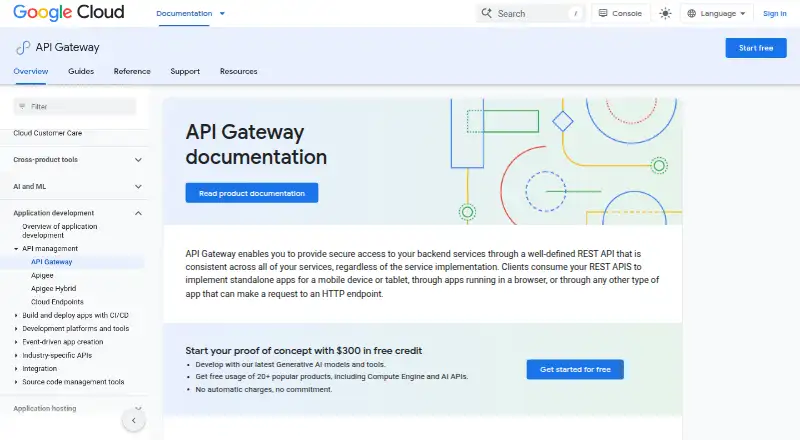The width and height of the screenshot is (800, 440).
Task: Switch to the Support tab
Action: pyautogui.click(x=185, y=71)
